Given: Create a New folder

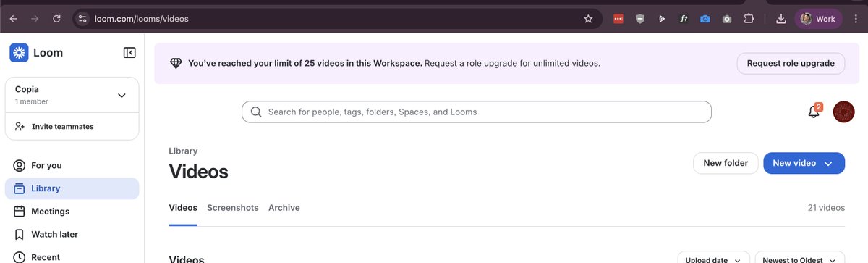Looking at the screenshot, I should pyautogui.click(x=726, y=163).
